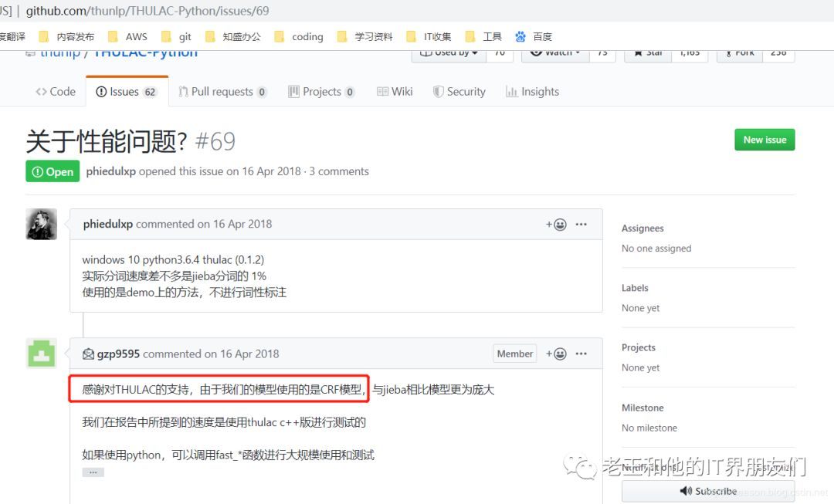This screenshot has width=834, height=504.
Task: Click gzp9595 green avatar thumbnail
Action: (x=42, y=354)
